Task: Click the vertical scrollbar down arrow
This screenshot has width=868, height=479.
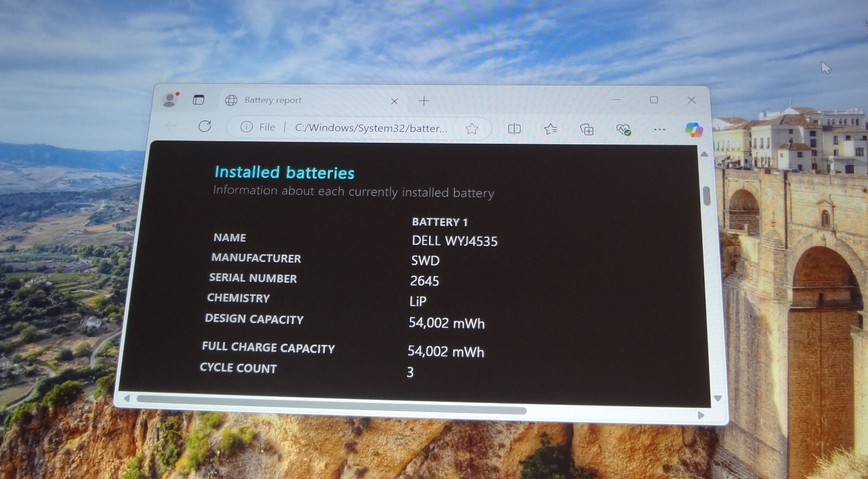Action: [x=718, y=398]
